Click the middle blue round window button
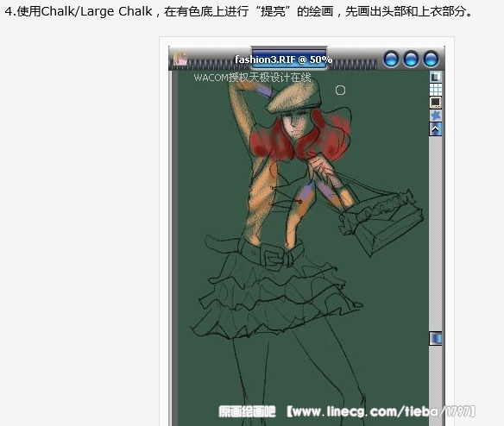Screen dimensions: 504x426 411,60
